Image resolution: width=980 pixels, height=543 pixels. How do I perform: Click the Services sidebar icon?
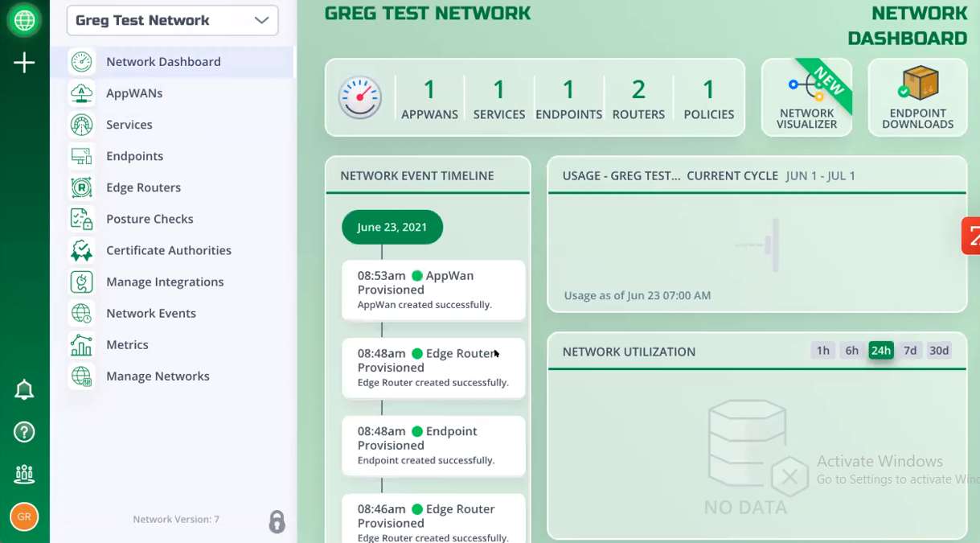(x=81, y=124)
